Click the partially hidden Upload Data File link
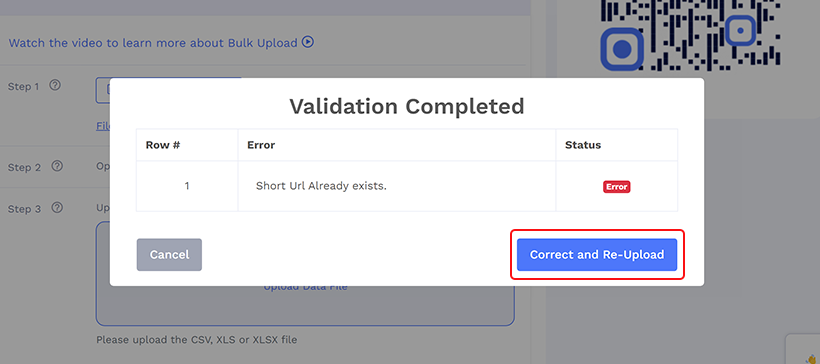 (x=305, y=287)
